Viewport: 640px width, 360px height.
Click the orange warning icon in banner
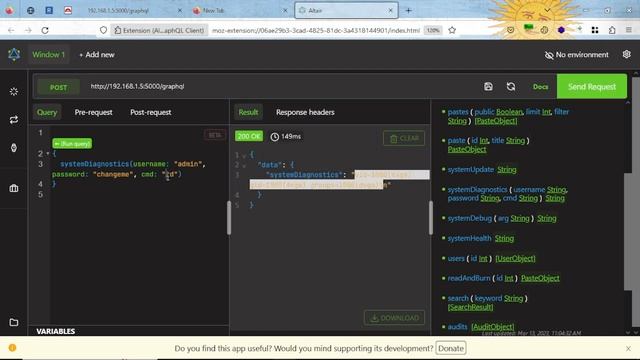pos(12,348)
